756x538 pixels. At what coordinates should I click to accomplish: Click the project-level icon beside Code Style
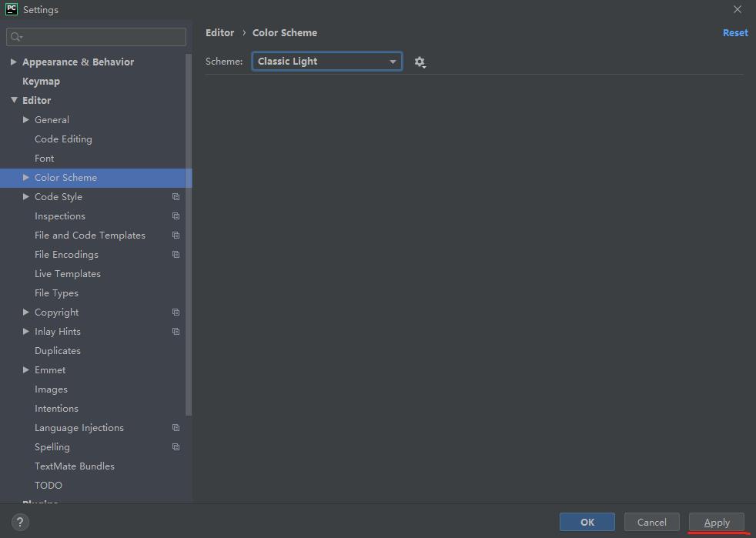coord(176,197)
